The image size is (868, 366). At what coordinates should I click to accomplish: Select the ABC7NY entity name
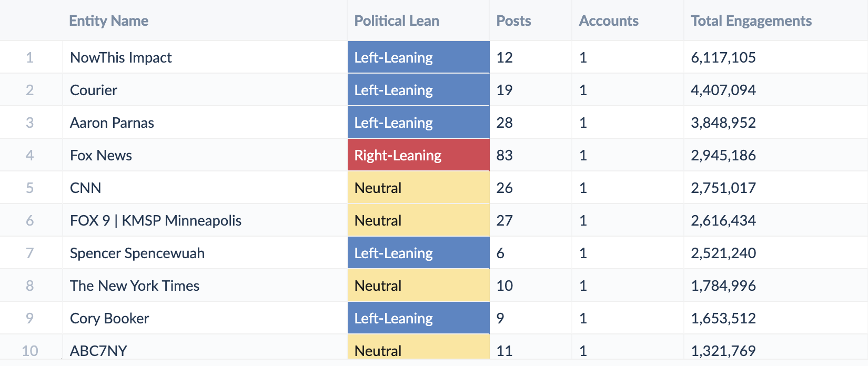click(x=98, y=351)
